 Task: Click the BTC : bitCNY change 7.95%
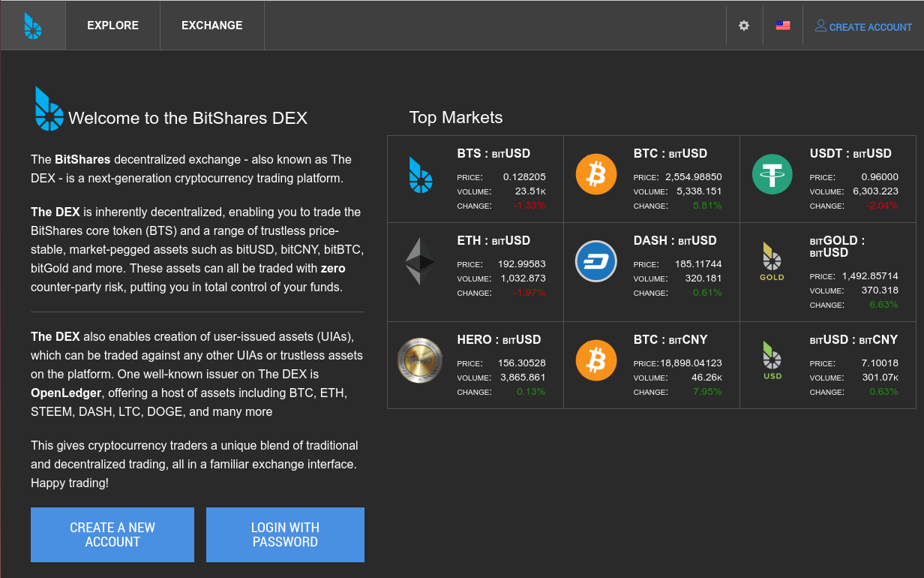click(708, 392)
